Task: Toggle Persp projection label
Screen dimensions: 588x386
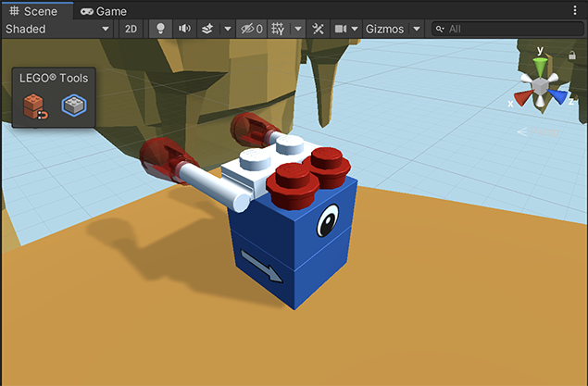Action: [x=539, y=132]
